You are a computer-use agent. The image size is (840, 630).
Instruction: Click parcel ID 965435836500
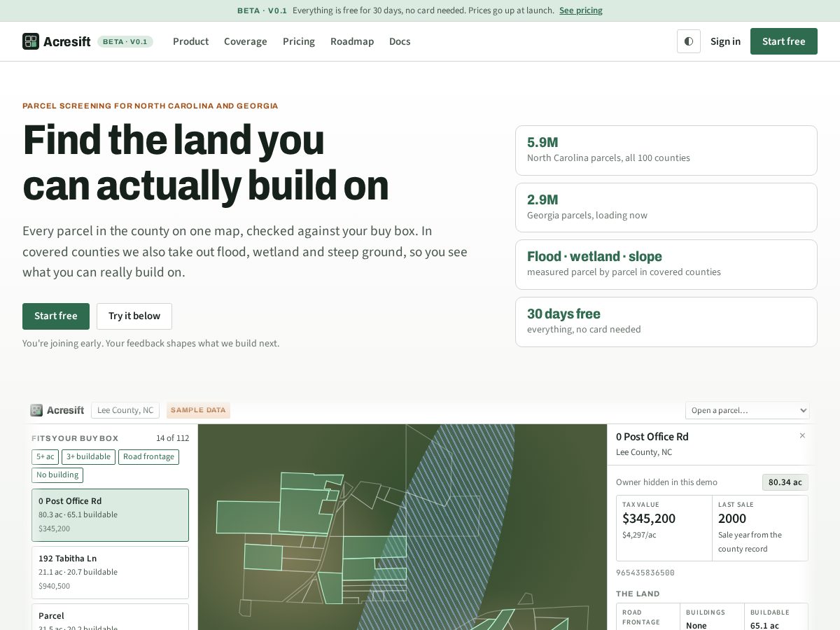[x=645, y=573]
